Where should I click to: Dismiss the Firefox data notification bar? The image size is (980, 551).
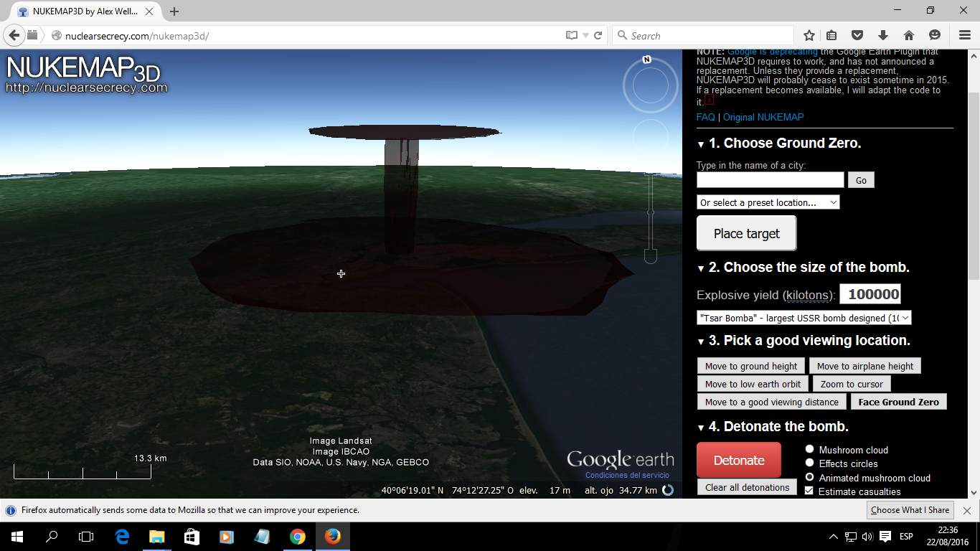[x=966, y=510]
